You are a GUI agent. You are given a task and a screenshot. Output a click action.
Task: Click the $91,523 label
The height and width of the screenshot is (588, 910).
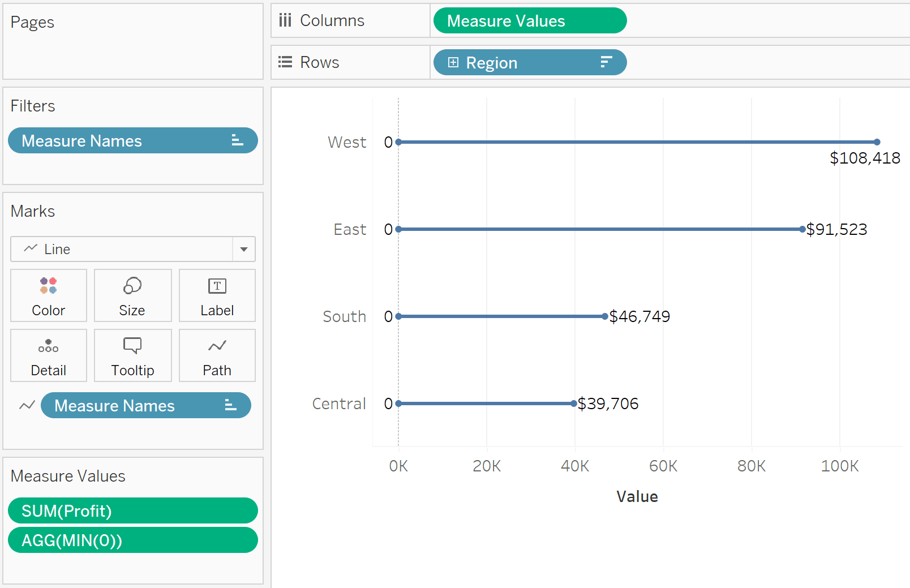[836, 229]
